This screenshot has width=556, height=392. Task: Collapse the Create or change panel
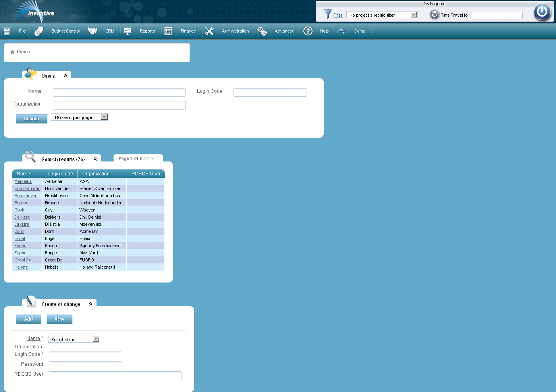pos(91,304)
